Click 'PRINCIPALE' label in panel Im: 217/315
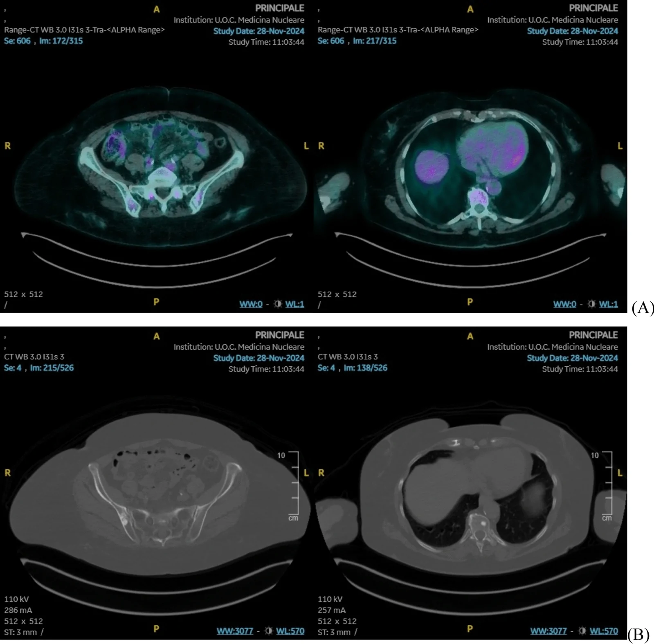The height and width of the screenshot is (644, 654). [x=593, y=8]
